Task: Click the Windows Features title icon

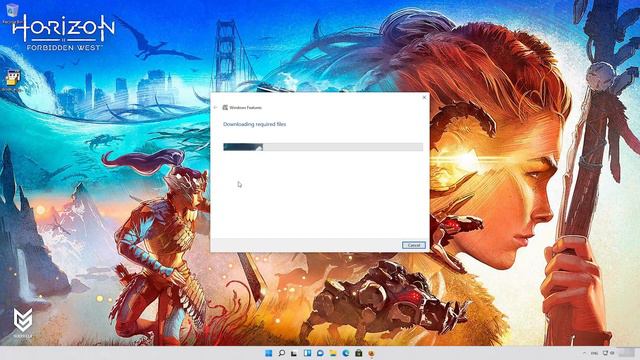Action: (x=225, y=107)
